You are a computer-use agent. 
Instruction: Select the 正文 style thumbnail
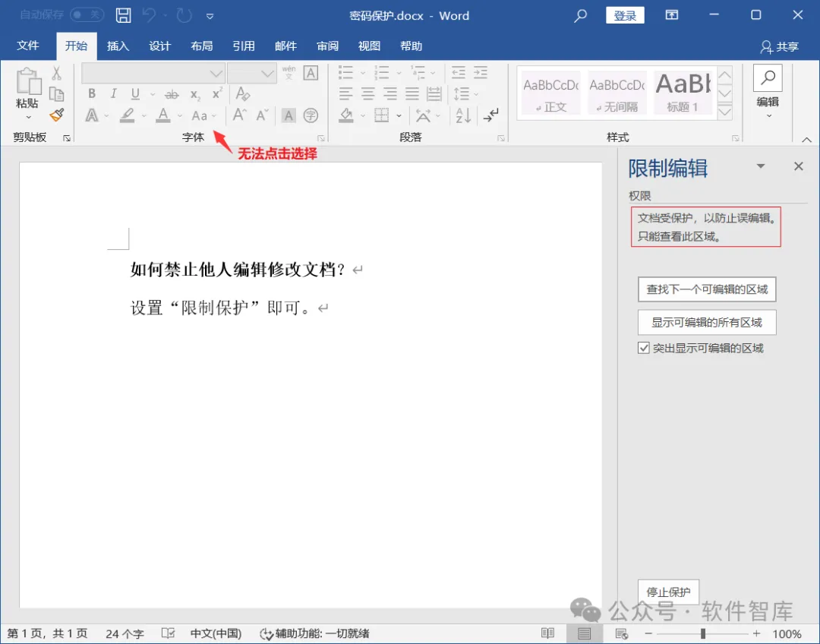point(550,93)
